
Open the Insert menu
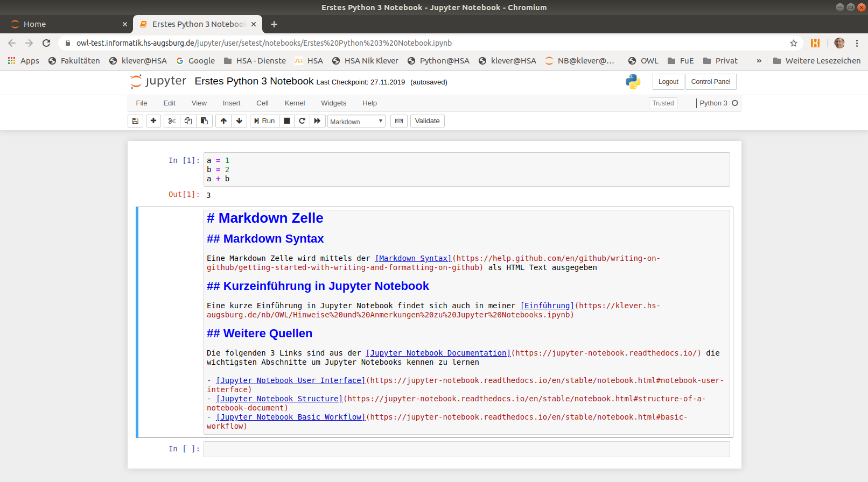[x=232, y=103]
